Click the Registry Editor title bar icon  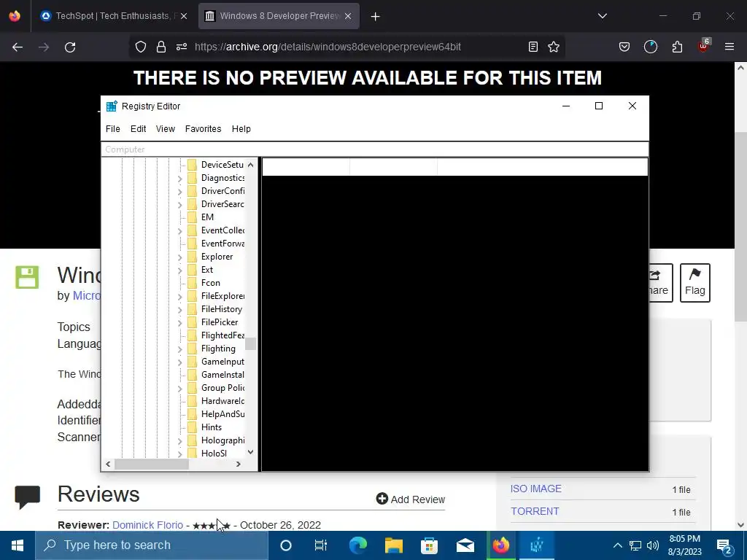tap(112, 106)
